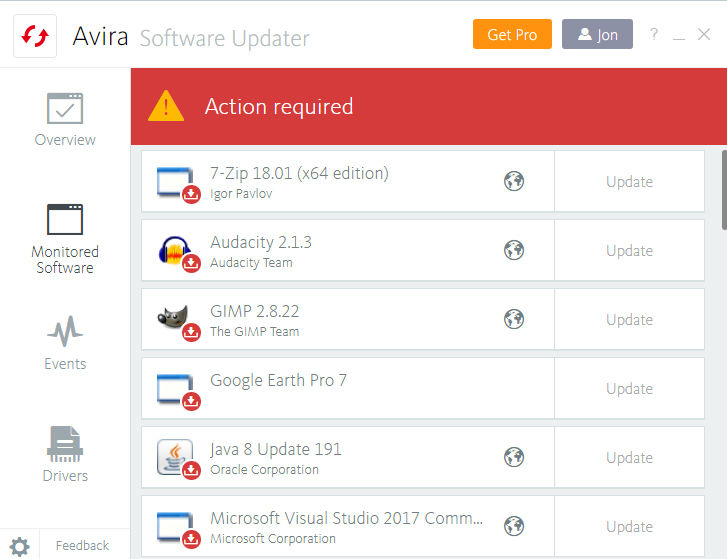
Task: Click the Visual Studio application icon
Action: 178,529
